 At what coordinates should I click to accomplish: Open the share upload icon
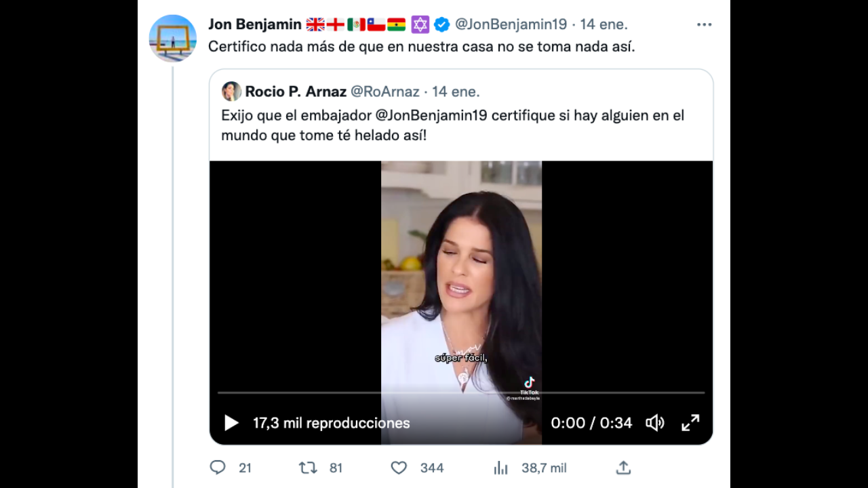point(623,468)
